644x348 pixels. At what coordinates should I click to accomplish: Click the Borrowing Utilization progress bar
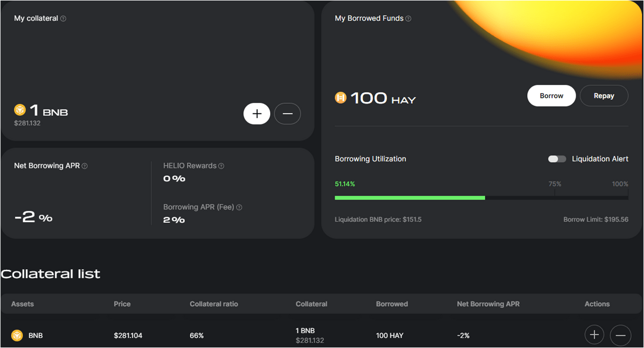tap(481, 198)
